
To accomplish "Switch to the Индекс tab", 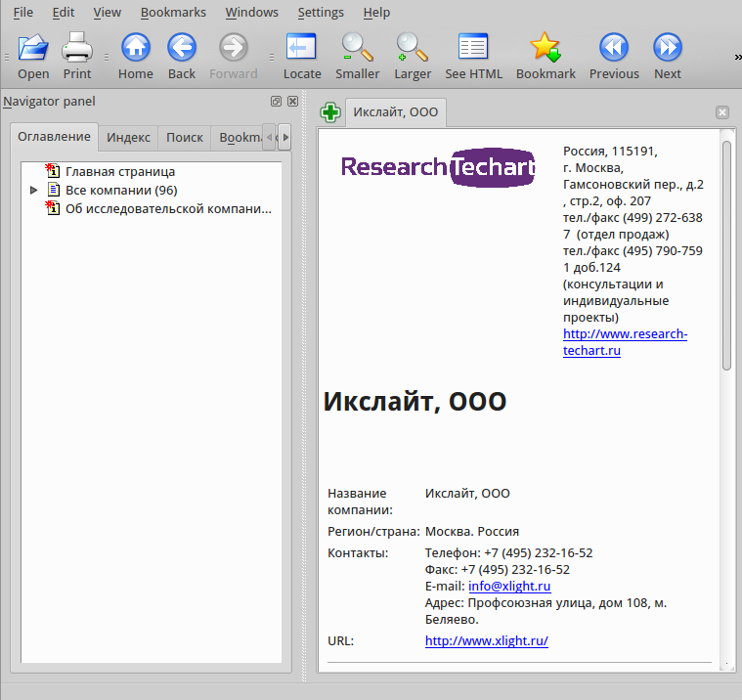I will 128,138.
